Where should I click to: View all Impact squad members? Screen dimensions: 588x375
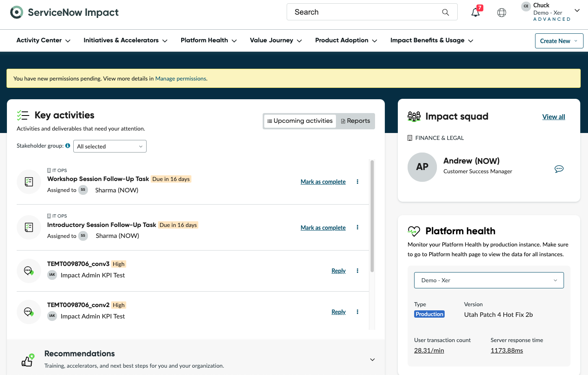pos(554,117)
